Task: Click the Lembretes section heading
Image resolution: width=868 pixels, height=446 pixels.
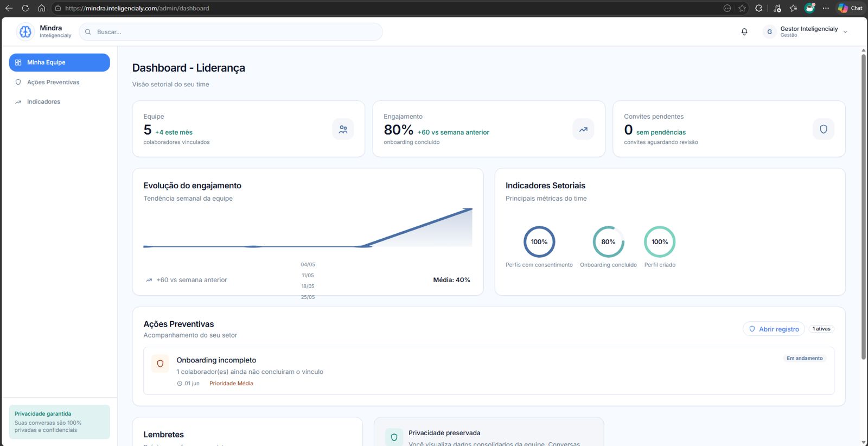Action: [163, 435]
